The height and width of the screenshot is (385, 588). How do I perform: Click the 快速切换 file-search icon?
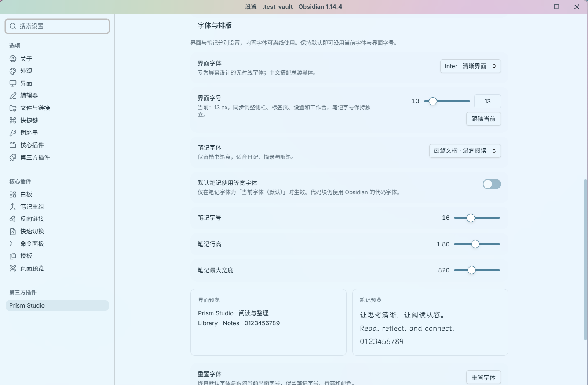tap(13, 232)
